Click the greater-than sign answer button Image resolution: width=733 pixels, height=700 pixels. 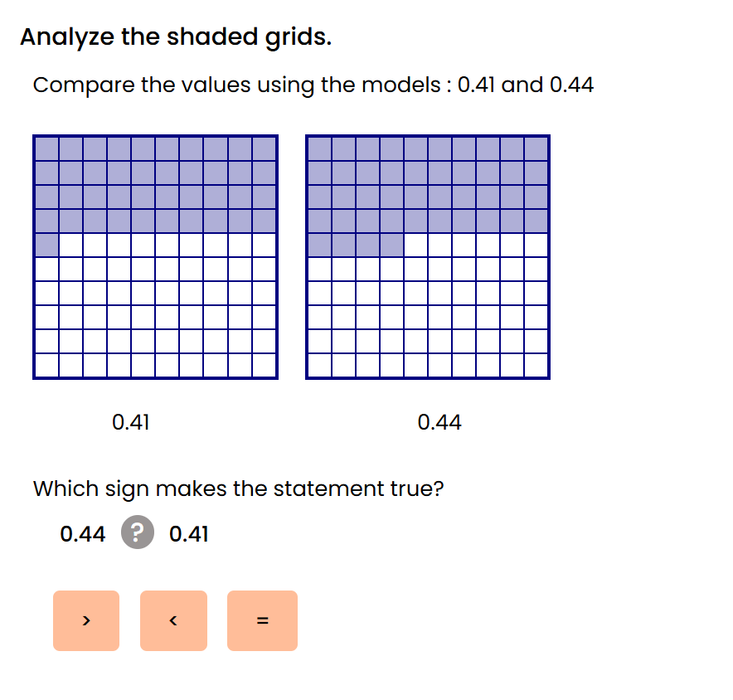pyautogui.click(x=86, y=620)
